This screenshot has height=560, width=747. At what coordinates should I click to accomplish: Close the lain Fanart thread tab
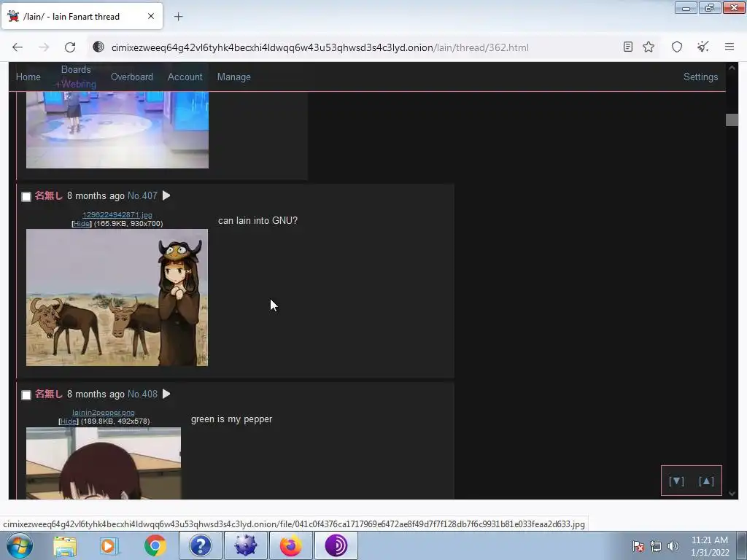point(151,16)
